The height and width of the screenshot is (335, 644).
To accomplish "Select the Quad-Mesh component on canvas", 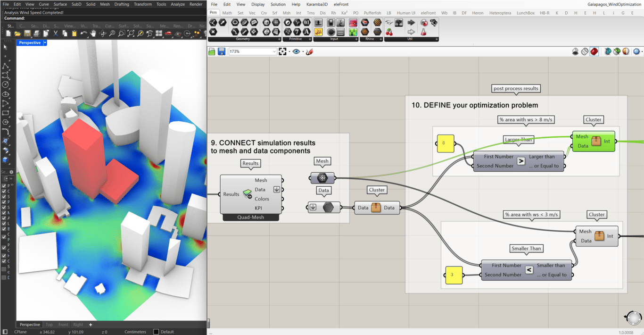I will point(251,198).
